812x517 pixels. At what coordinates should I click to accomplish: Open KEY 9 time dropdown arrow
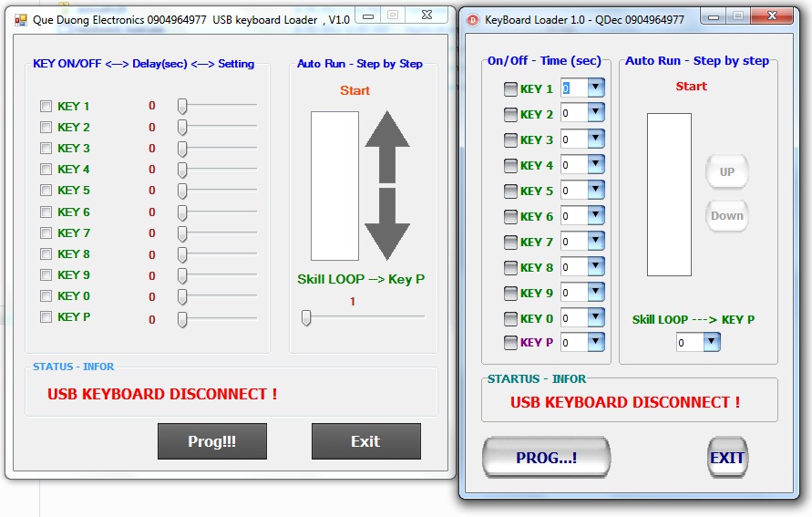pos(596,292)
